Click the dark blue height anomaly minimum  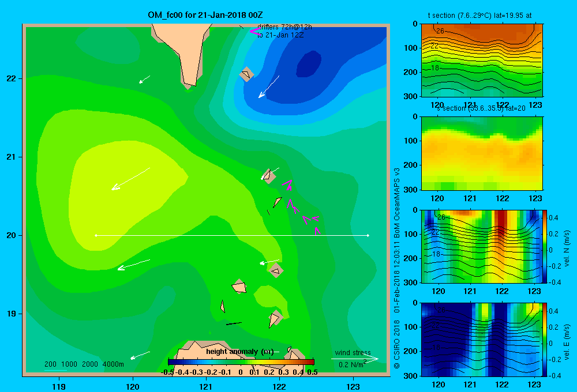tap(309, 64)
